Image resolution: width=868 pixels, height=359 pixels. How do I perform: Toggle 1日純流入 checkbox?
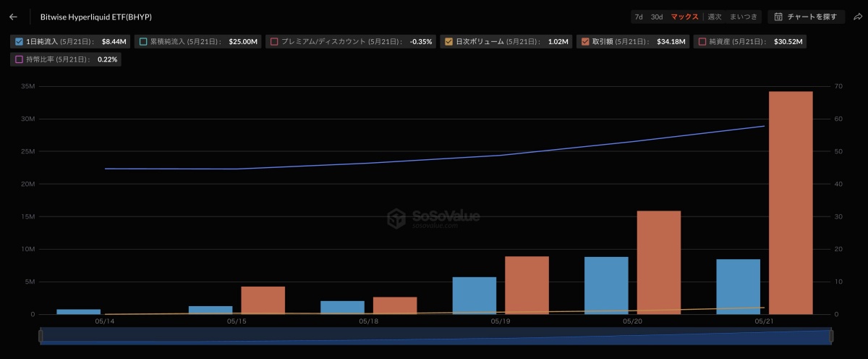click(19, 41)
